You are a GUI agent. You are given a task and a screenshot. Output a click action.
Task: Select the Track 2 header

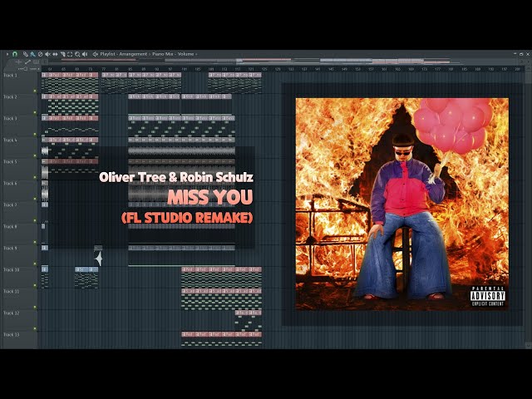19,104
